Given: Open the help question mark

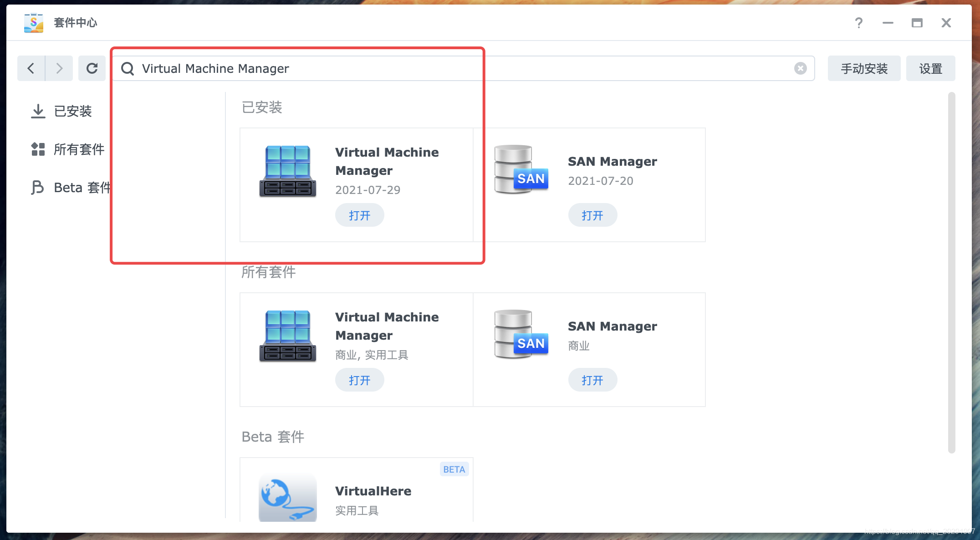Looking at the screenshot, I should (858, 23).
